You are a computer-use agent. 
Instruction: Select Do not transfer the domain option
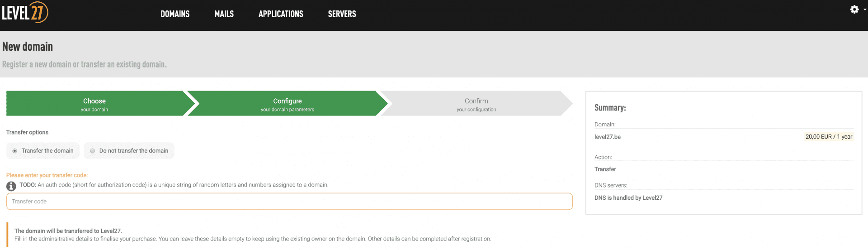(x=129, y=151)
